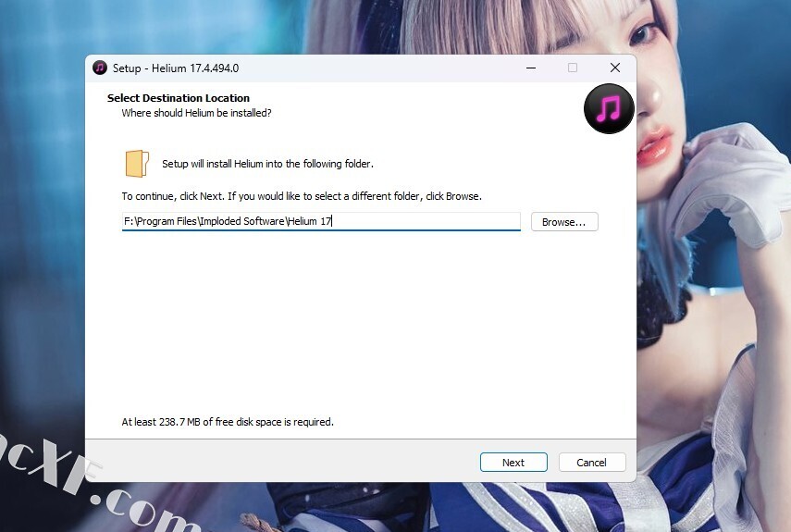Click the free disk space requirement text

pyautogui.click(x=228, y=422)
